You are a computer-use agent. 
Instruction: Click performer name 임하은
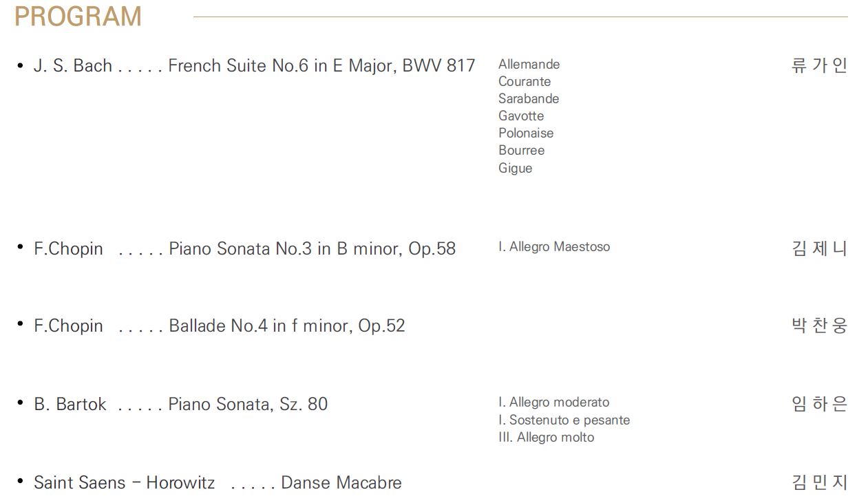click(820, 404)
